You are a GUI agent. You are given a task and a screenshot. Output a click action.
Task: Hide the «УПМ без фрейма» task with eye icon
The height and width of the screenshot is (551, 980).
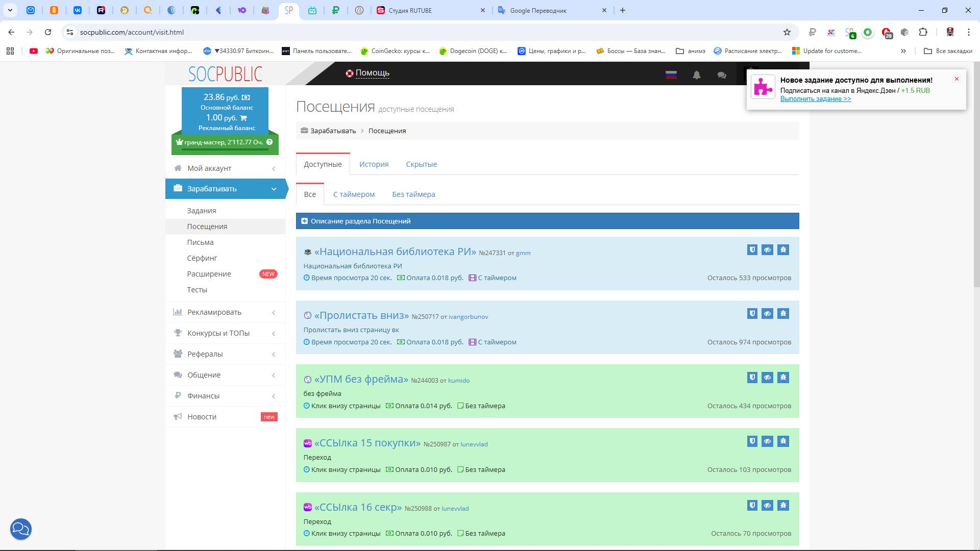point(768,378)
